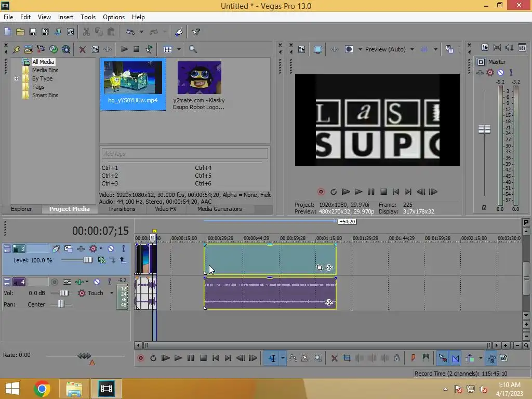
Task: Click the Add tags input field
Action: coord(184,154)
